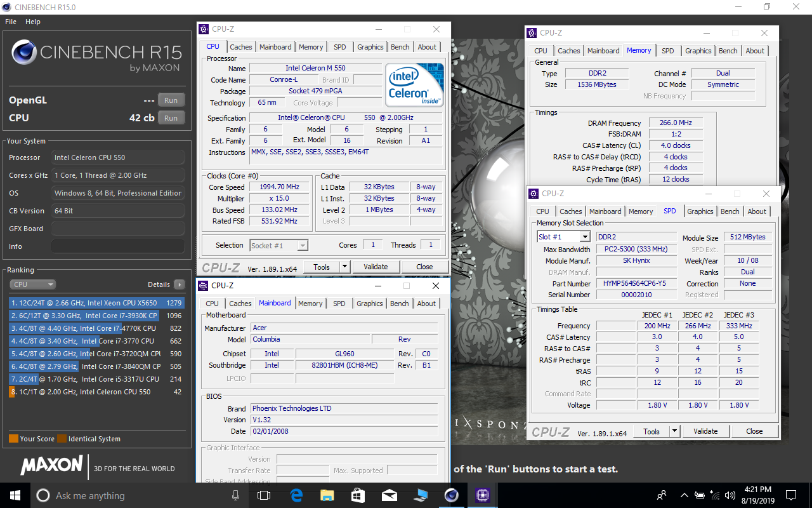
Task: Click the Part Number HYMP564S64CP6-Y5 field
Action: click(x=638, y=284)
